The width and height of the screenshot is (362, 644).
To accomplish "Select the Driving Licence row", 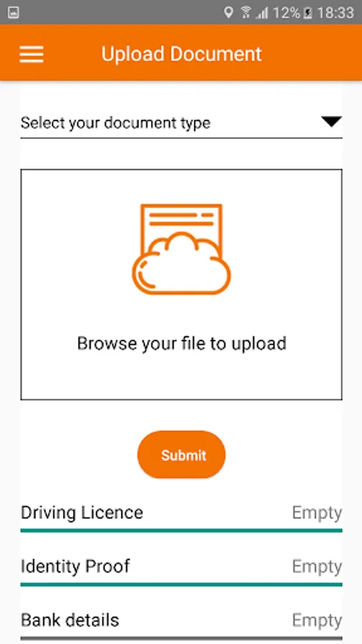I will pyautogui.click(x=182, y=514).
